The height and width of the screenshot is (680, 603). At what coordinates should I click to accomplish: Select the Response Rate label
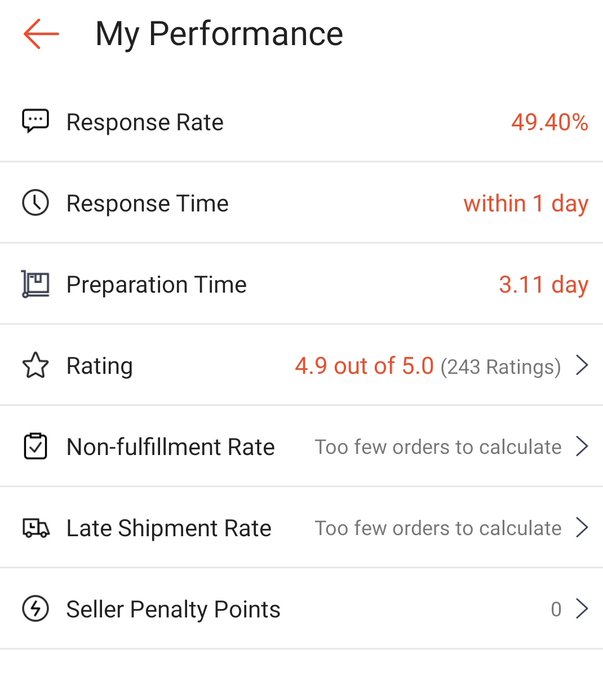tap(145, 123)
